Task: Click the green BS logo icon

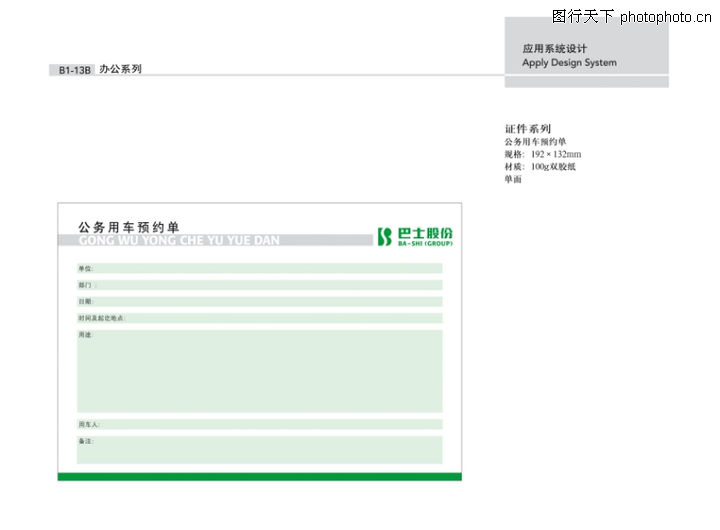Action: (384, 236)
